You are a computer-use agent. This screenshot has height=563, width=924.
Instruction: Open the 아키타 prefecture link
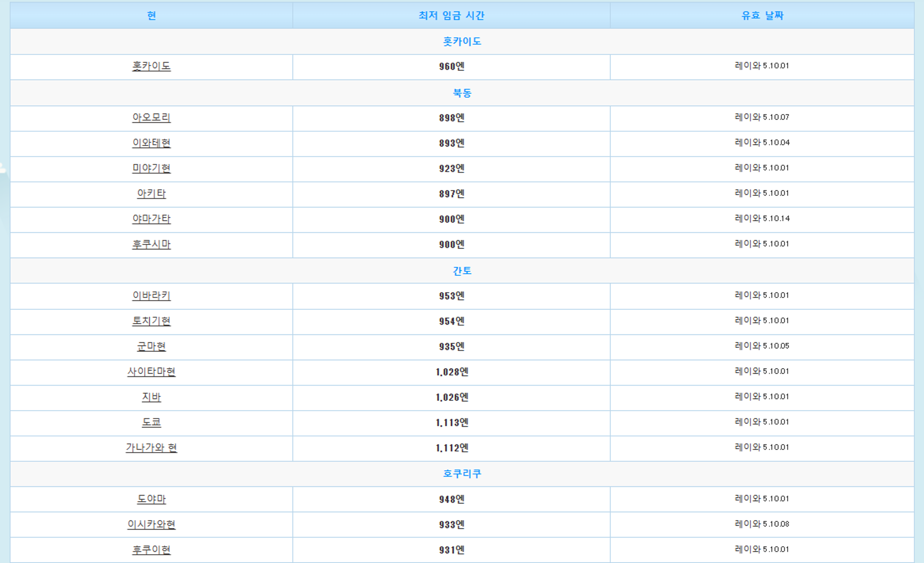[x=152, y=194]
